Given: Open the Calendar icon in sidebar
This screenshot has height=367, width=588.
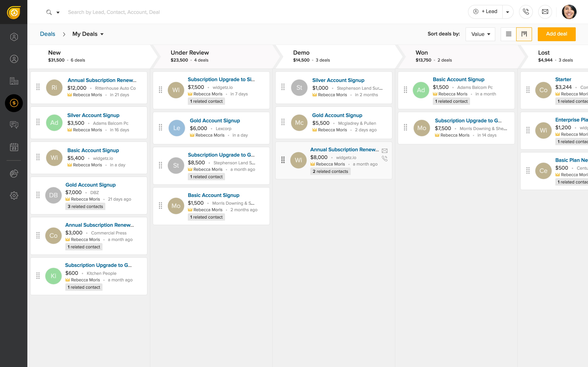Looking at the screenshot, I should point(14,147).
